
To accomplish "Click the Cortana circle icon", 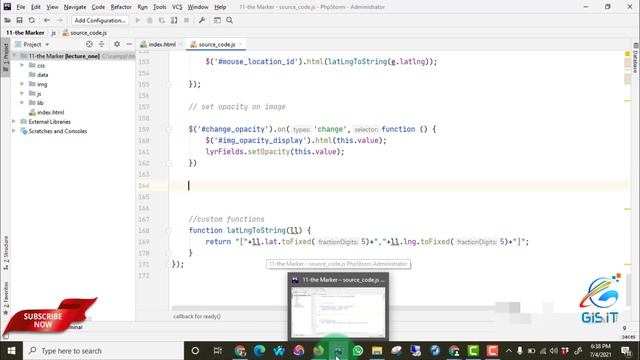I will click(195, 351).
